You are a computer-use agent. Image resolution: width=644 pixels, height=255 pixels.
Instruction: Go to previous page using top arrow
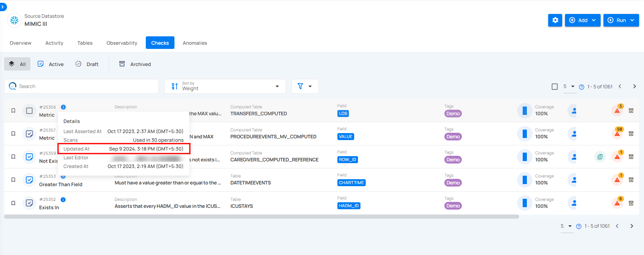620,86
